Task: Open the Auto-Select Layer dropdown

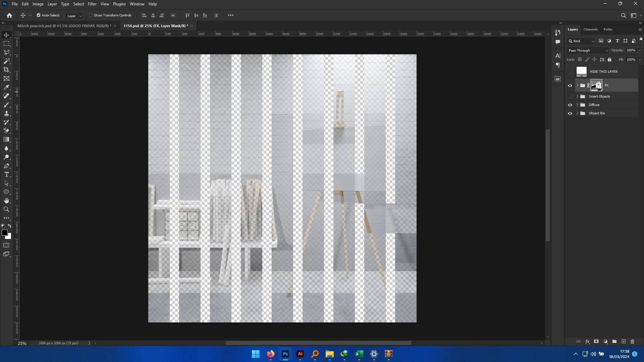Action: 74,16
